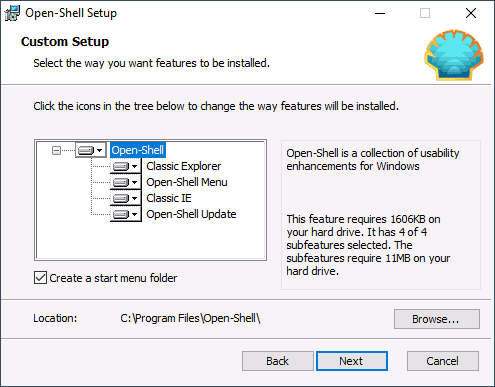The image size is (495, 387).
Task: Proceed with the Next button
Action: (x=352, y=361)
